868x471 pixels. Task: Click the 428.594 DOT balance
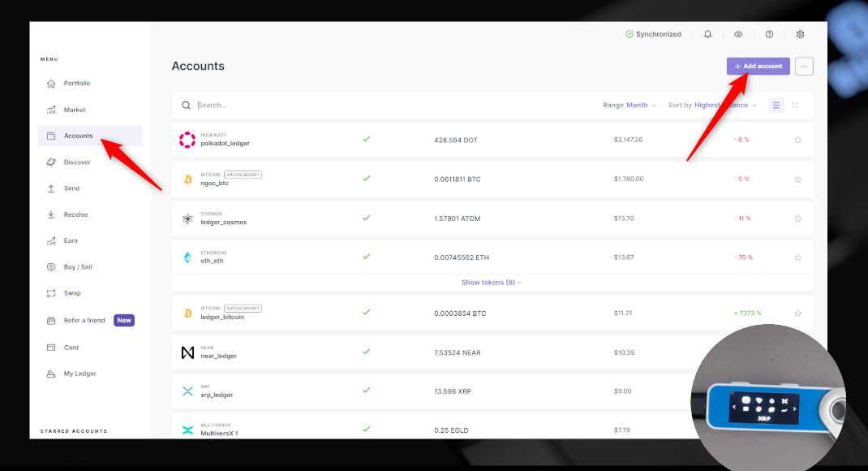tap(456, 140)
